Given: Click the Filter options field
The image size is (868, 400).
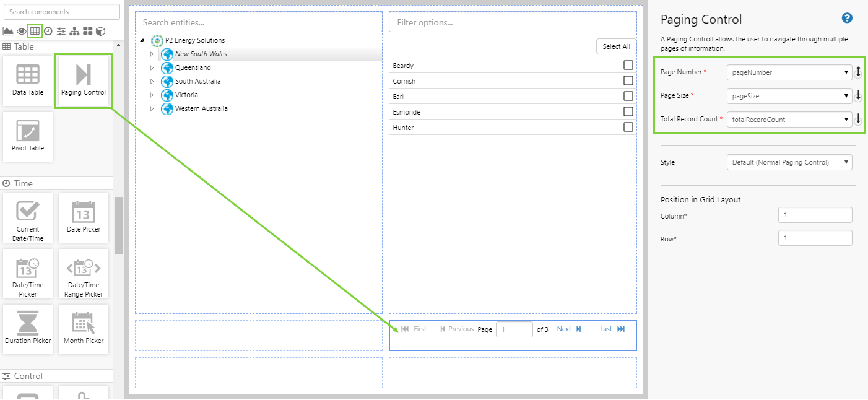Looking at the screenshot, I should [513, 22].
